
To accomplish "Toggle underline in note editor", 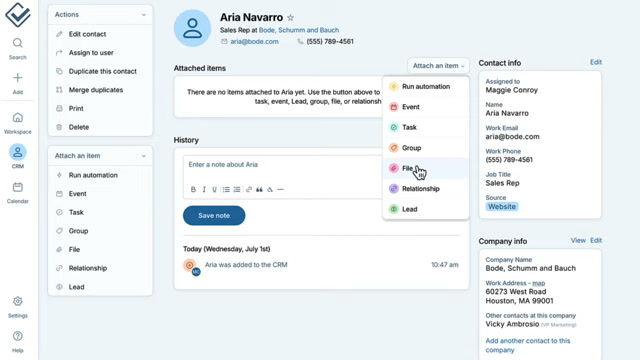I will tap(214, 189).
